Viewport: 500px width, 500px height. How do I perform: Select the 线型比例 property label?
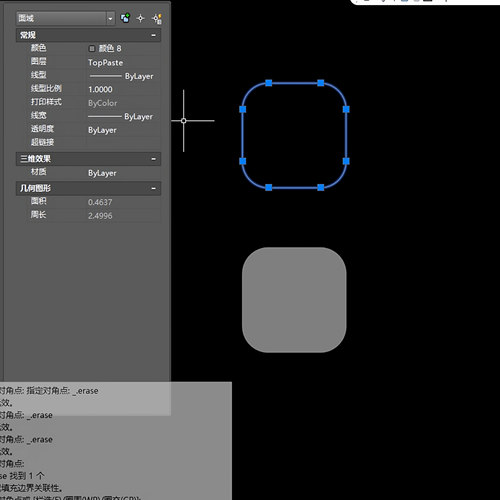click(46, 88)
